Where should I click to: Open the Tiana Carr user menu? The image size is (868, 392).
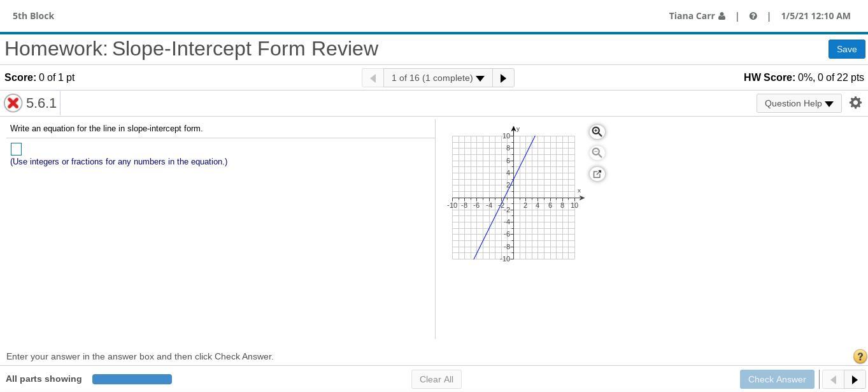click(697, 16)
